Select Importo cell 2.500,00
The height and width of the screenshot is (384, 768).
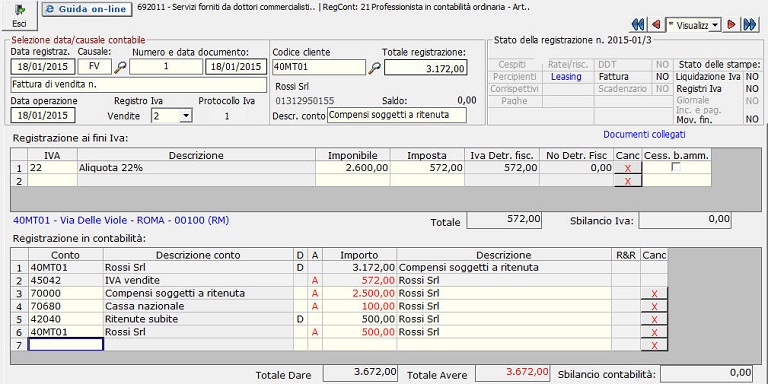[x=360, y=293]
